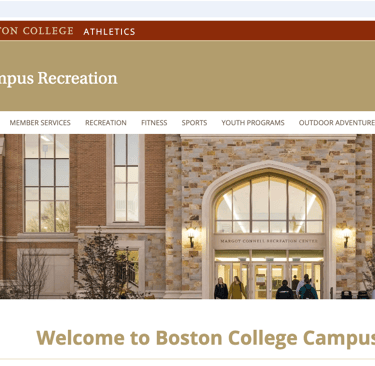Viewport: 375px width, 366px height.
Task: Click the Athletics link in the top bar
Action: 109,32
